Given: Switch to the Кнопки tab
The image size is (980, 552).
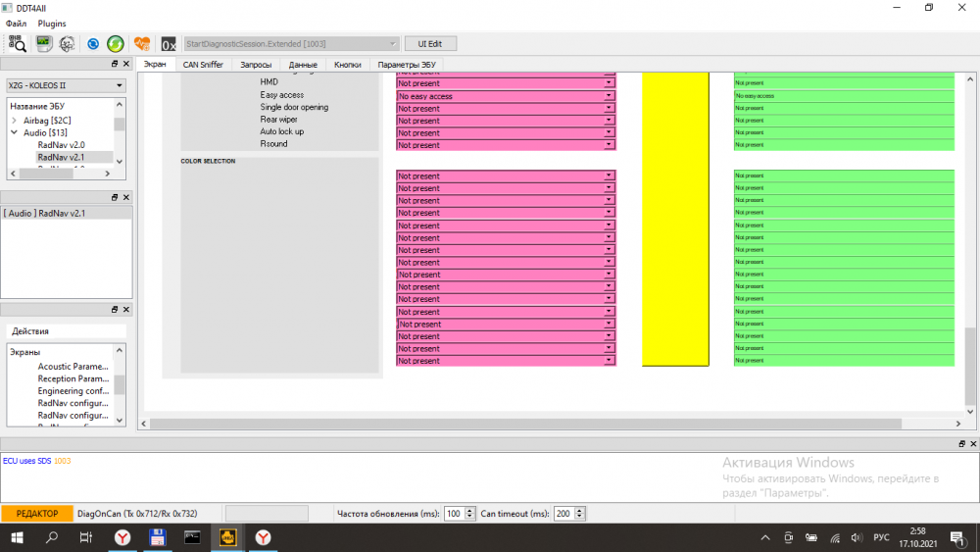Looking at the screenshot, I should point(348,65).
